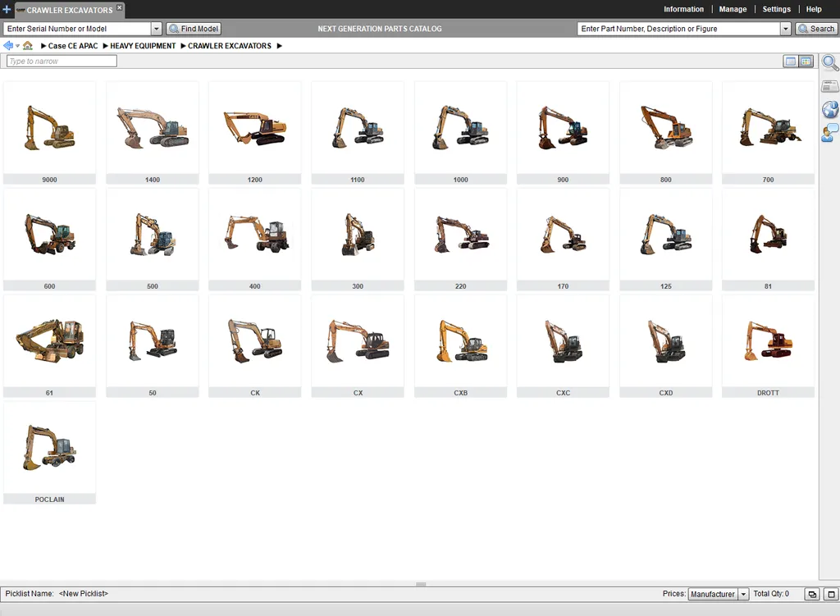Click the Find Model button
This screenshot has width=840, height=616.
coord(194,29)
